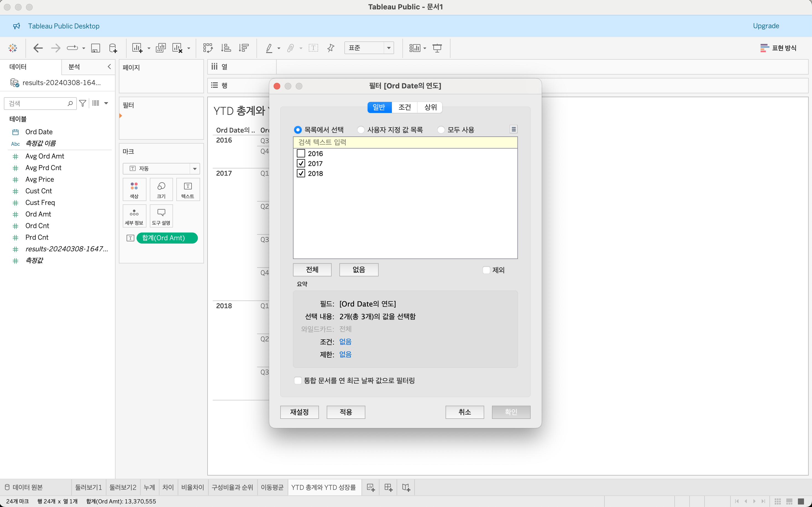Select the 모두 사용 radio option

[x=441, y=130]
